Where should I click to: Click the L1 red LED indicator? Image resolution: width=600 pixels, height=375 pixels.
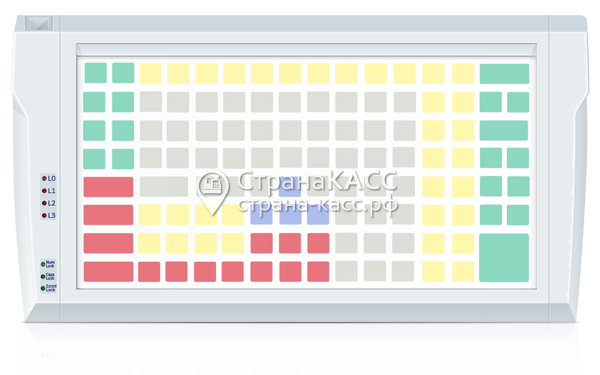tap(44, 191)
